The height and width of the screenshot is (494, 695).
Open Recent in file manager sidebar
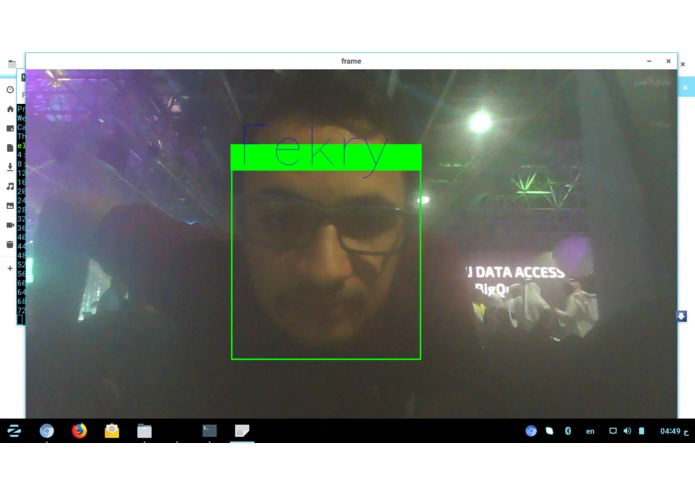pos(10,90)
